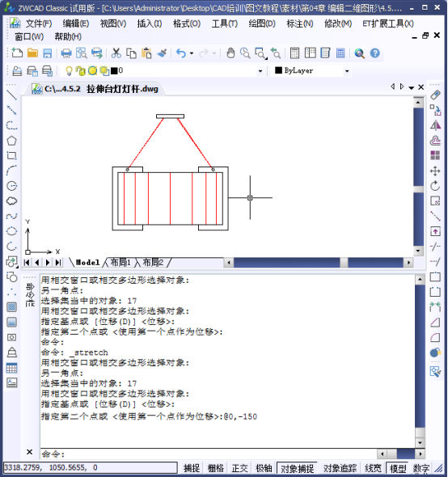This screenshot has width=448, height=477.
Task: Select the Polygon drawing tool
Action: (11, 141)
